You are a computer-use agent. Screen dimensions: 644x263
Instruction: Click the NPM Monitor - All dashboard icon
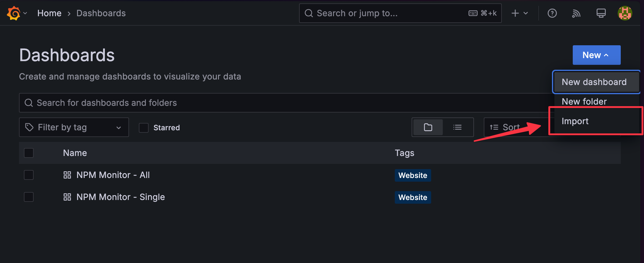pos(67,175)
